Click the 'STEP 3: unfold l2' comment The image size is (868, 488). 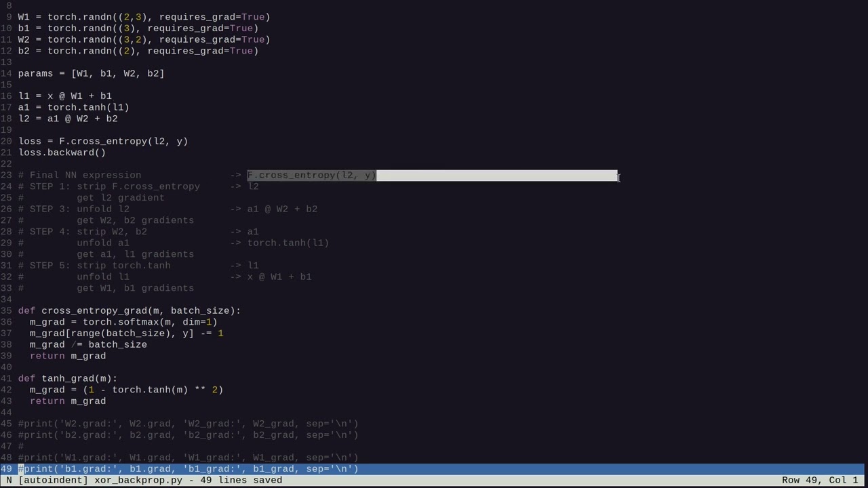pos(79,209)
